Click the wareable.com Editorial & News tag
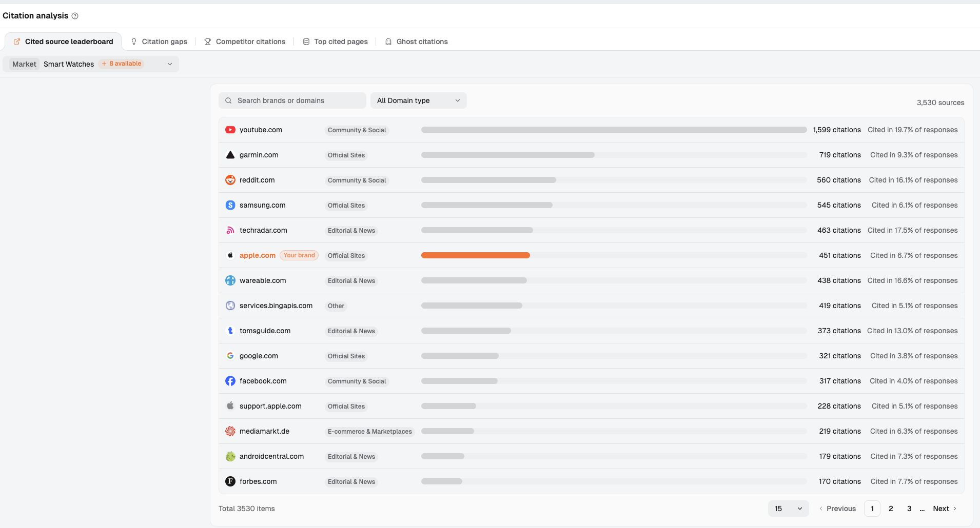 tap(351, 281)
